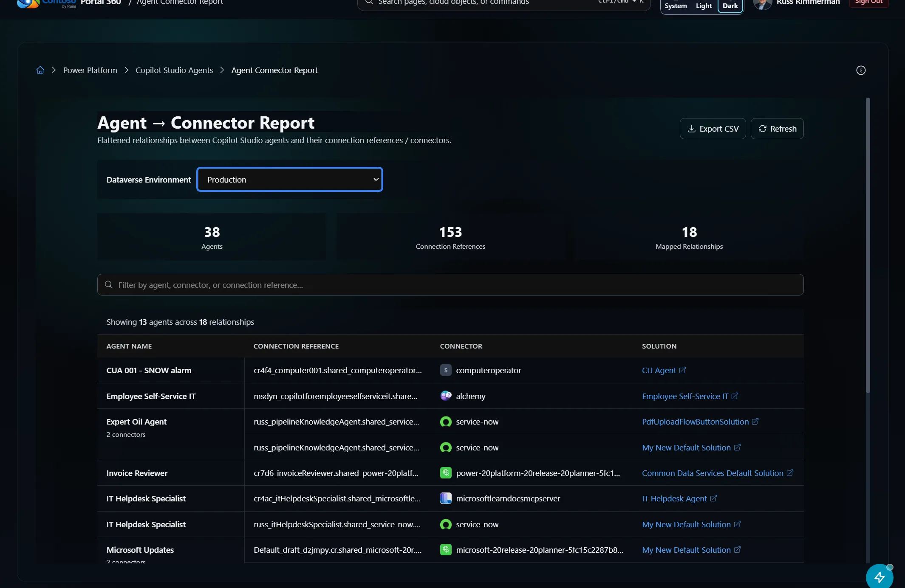Click the lightning bolt assistant button
The width and height of the screenshot is (905, 588).
[880, 577]
